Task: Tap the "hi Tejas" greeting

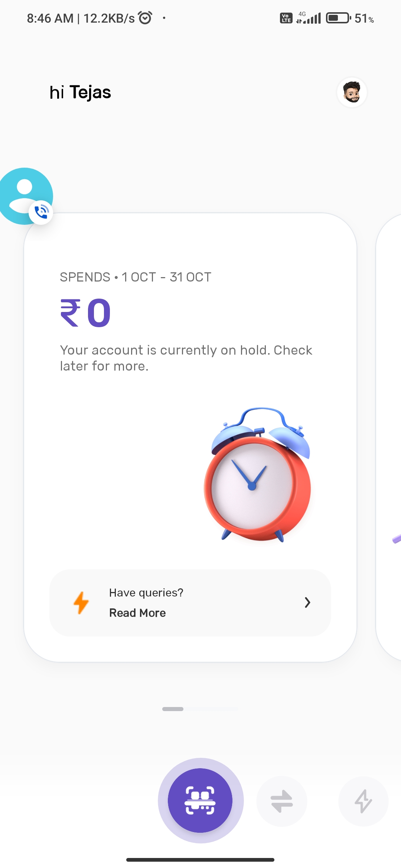Action: pos(80,92)
